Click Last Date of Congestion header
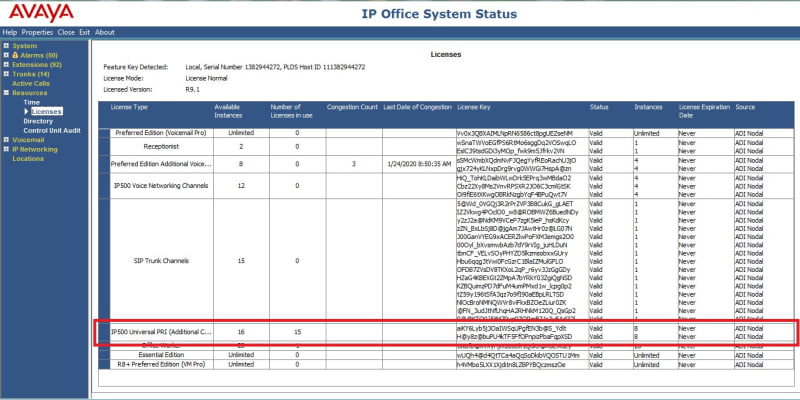The height and width of the screenshot is (400, 800). click(x=417, y=107)
